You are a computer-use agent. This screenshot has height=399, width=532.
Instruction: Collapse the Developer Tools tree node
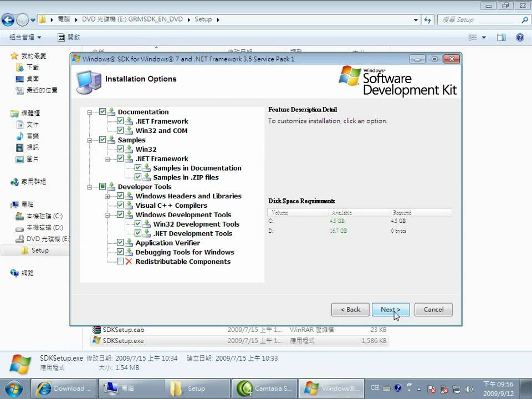coord(90,187)
